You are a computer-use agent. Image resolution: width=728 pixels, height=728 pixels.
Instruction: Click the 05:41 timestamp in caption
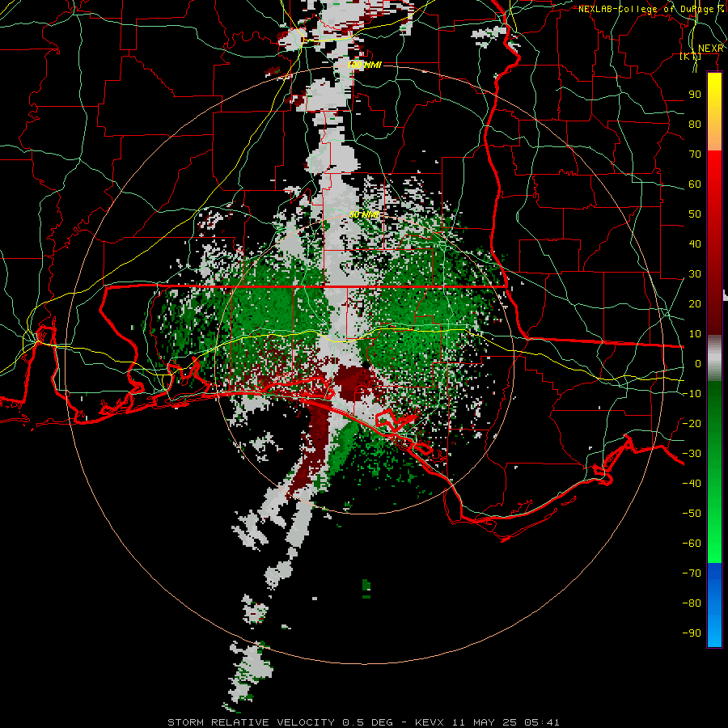(542, 722)
